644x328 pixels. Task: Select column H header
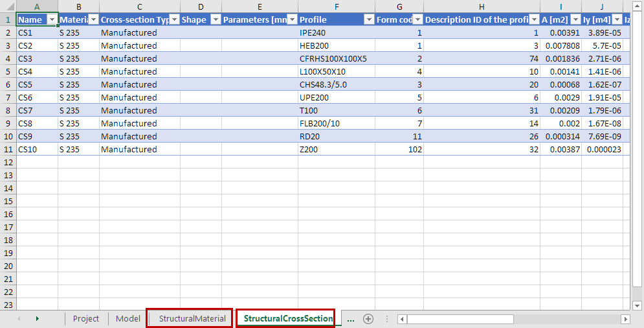[x=482, y=6]
